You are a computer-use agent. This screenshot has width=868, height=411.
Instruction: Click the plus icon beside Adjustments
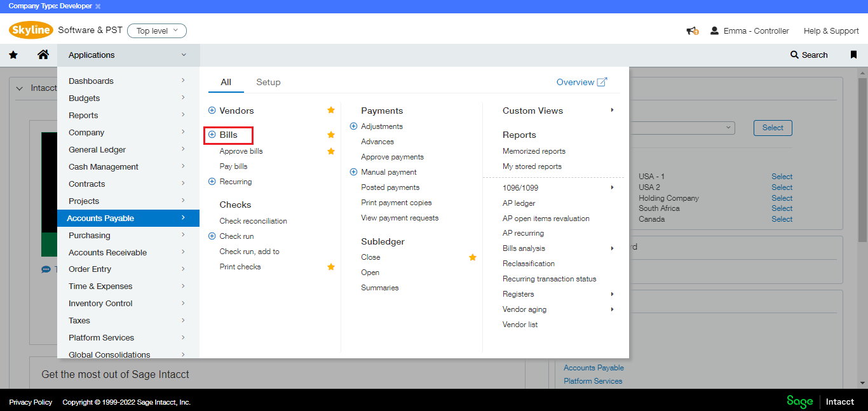point(354,126)
